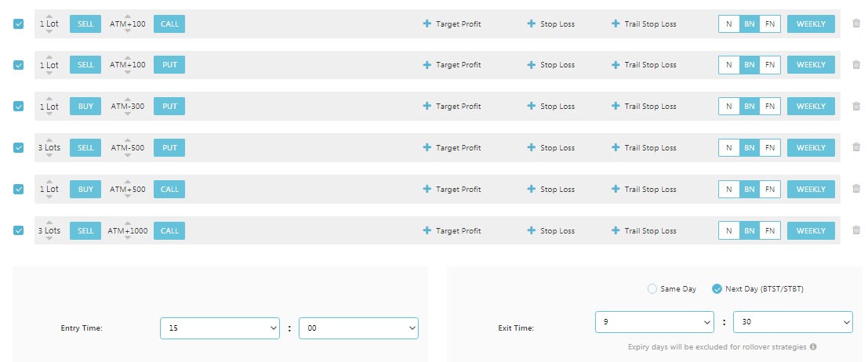Screen dimensions: 868x362
Task: Click WEEKLY expiry button on BUY ATM+500 row
Action: [x=811, y=190]
